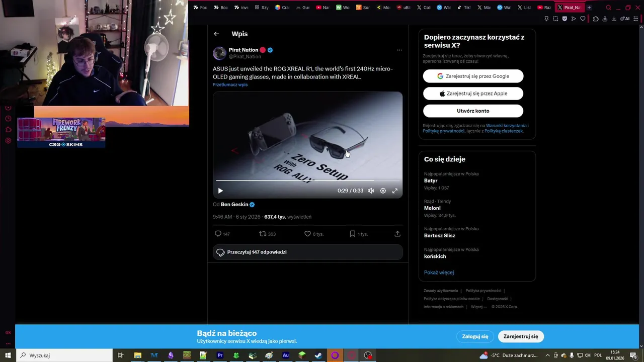644x362 pixels.
Task: Go back with the arrow beside Wpis
Action: 216,34
